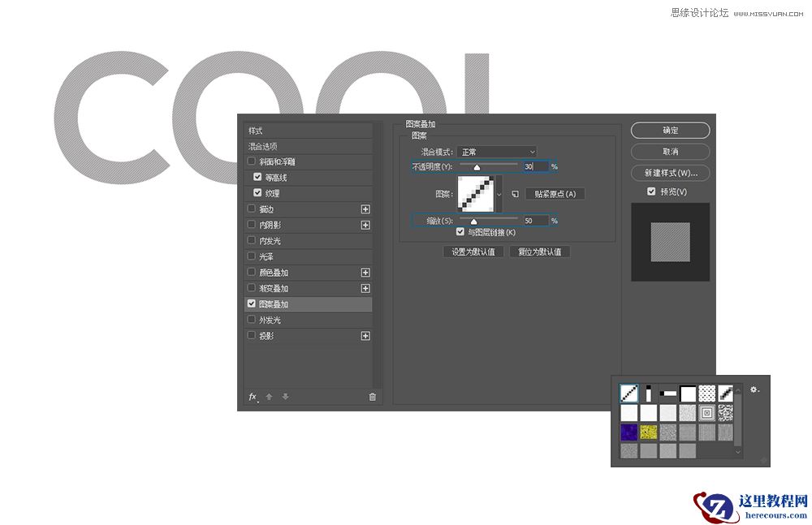Enable the 斜面和浮雕 checkbox
Viewport: 812px width, 525px height.
(x=251, y=161)
